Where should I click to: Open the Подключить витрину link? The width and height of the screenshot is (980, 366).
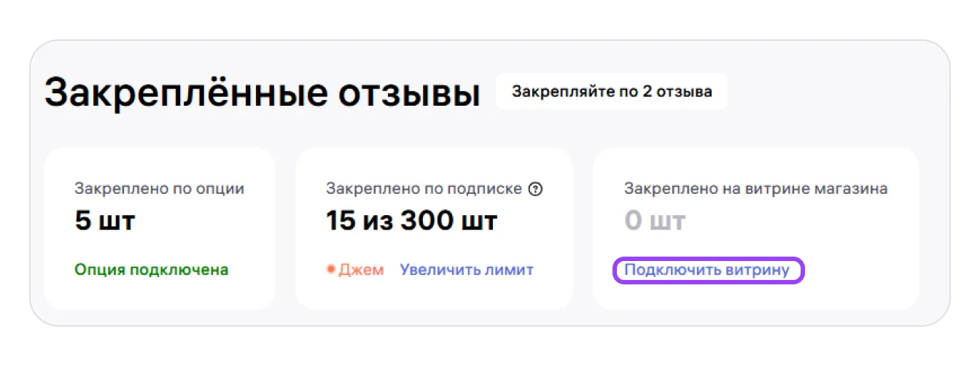coord(707,270)
